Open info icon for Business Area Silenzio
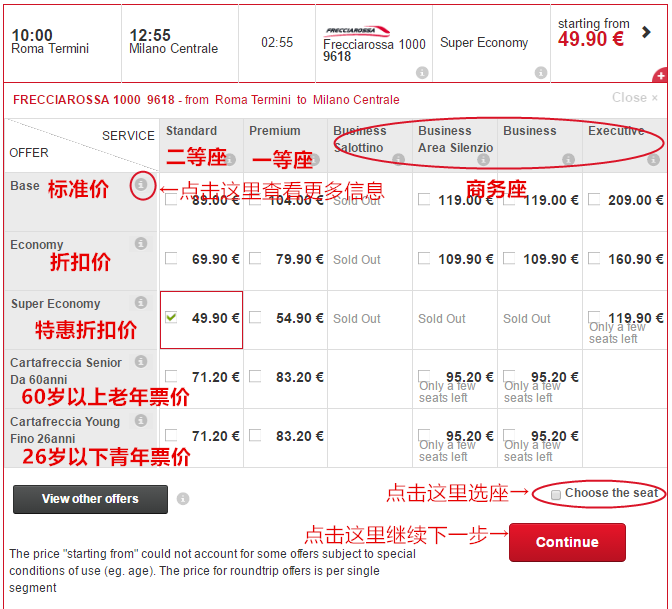Image resolution: width=672 pixels, height=609 pixels. click(483, 160)
